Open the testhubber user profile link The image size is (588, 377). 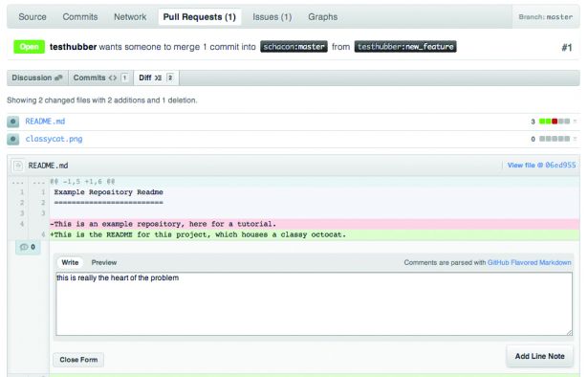73,47
